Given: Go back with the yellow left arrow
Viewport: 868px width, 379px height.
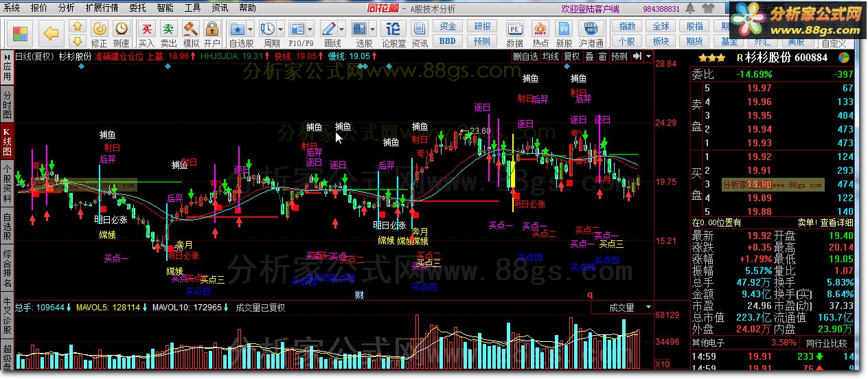Looking at the screenshot, I should (x=52, y=32).
